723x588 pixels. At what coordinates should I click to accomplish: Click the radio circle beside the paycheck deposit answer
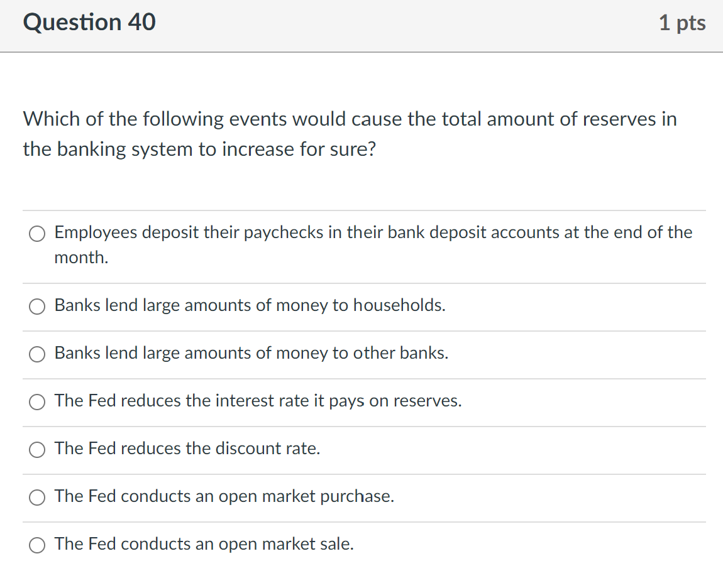[x=37, y=233]
